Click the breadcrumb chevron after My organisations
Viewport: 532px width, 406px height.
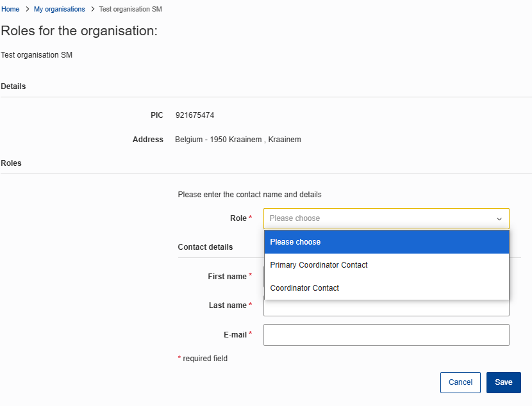pyautogui.click(x=92, y=10)
